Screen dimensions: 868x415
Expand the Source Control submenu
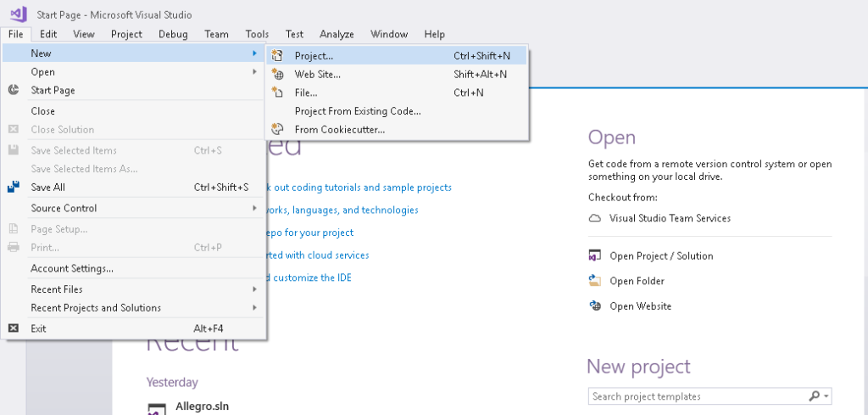coord(136,208)
